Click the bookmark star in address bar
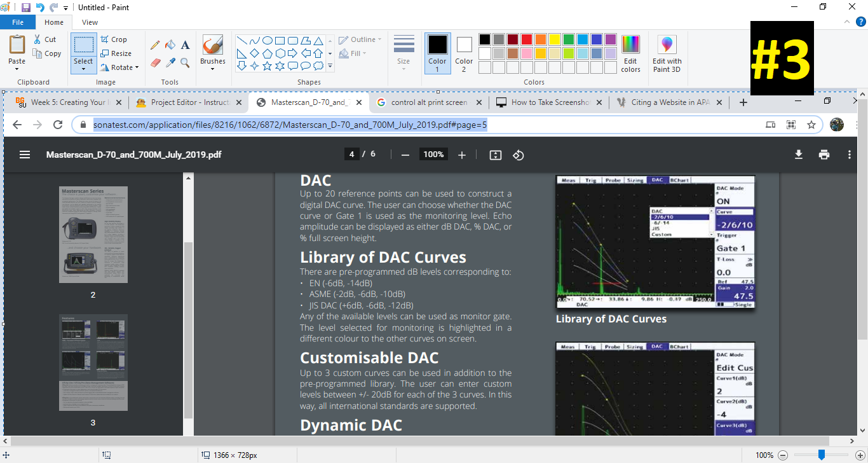The height and width of the screenshot is (463, 868). 811,125
